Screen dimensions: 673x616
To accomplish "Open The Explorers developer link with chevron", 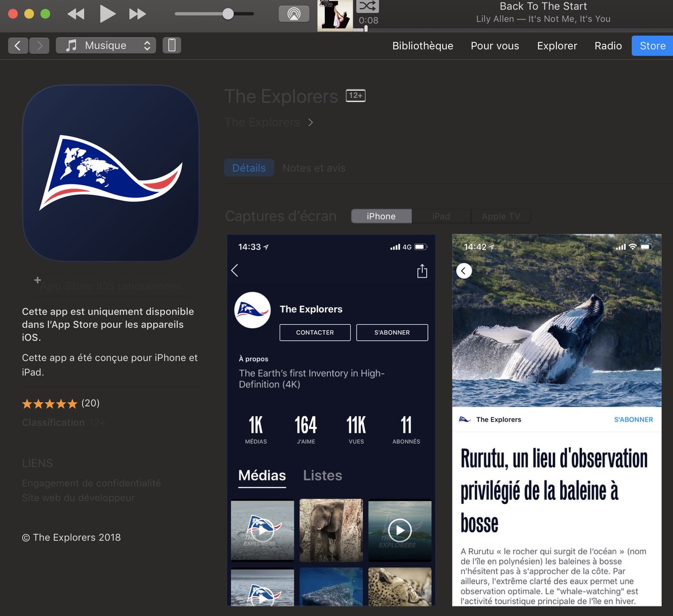I will pos(269,122).
